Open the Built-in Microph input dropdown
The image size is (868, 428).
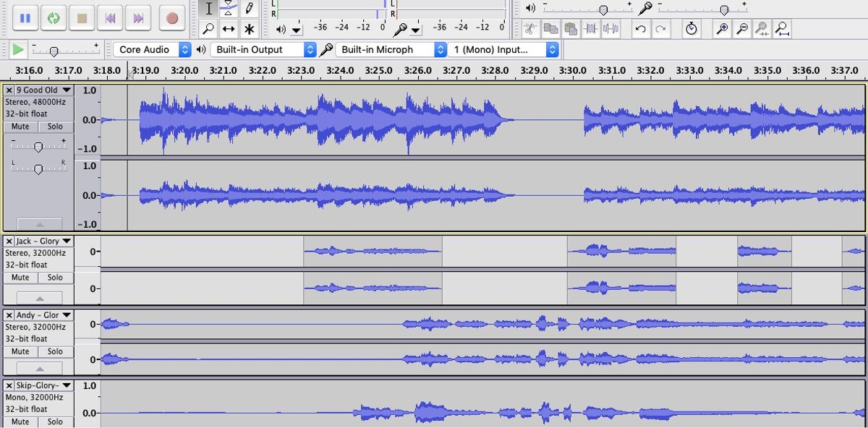tap(391, 50)
